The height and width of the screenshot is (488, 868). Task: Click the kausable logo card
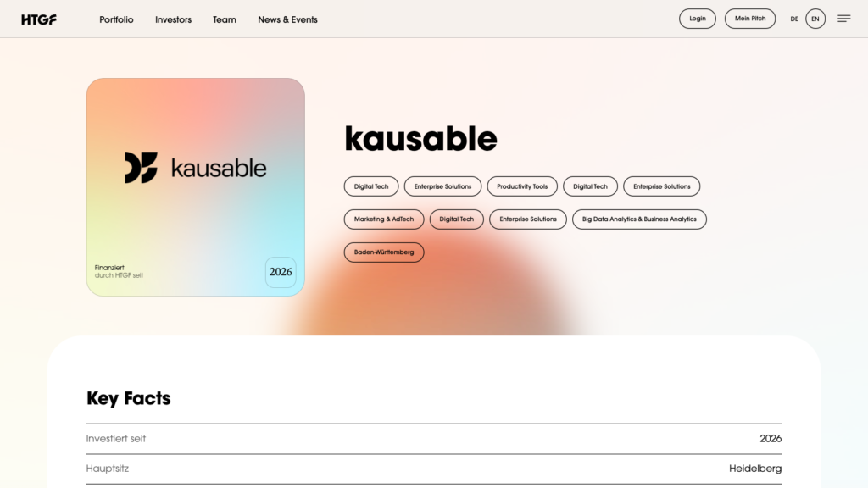[196, 187]
